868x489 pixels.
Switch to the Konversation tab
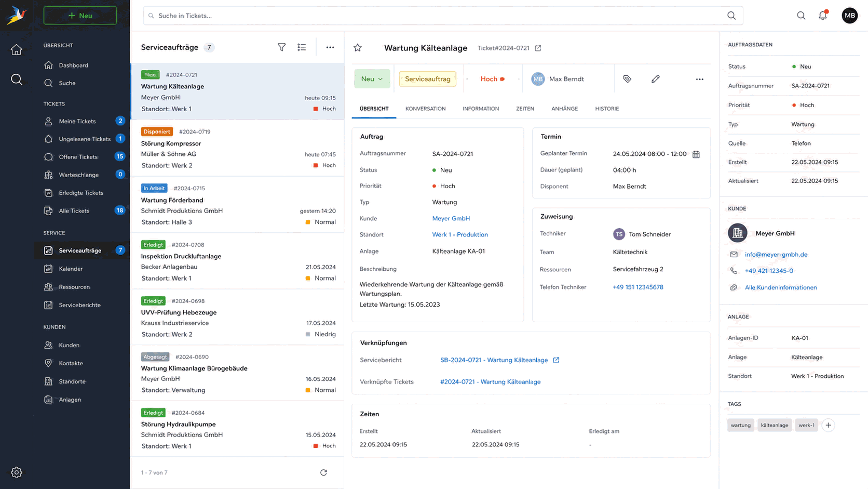pyautogui.click(x=425, y=109)
